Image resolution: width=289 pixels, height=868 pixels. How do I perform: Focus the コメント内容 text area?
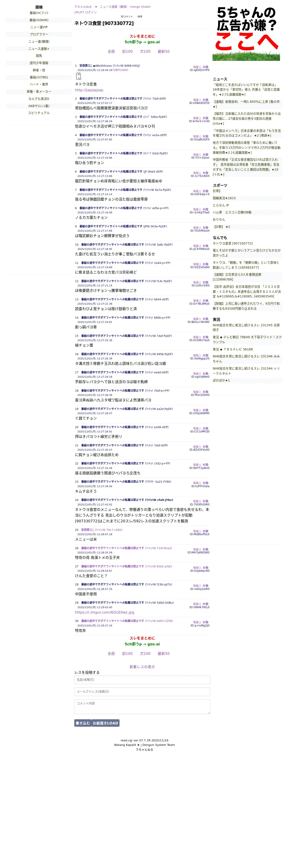coord(142,707)
